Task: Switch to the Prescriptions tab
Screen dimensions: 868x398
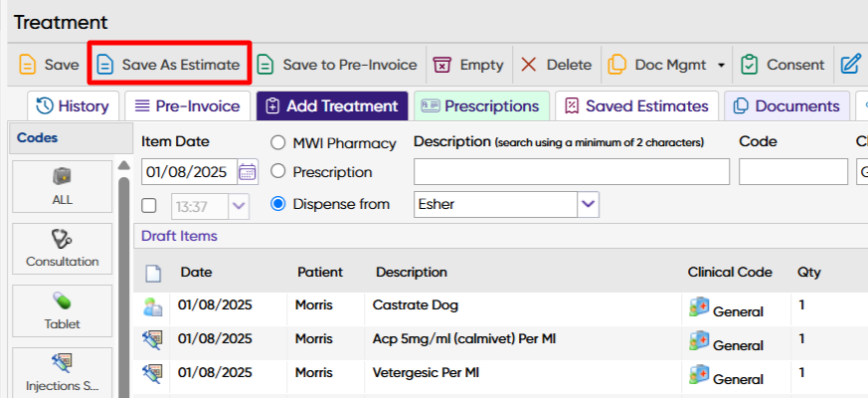Action: pyautogui.click(x=480, y=106)
